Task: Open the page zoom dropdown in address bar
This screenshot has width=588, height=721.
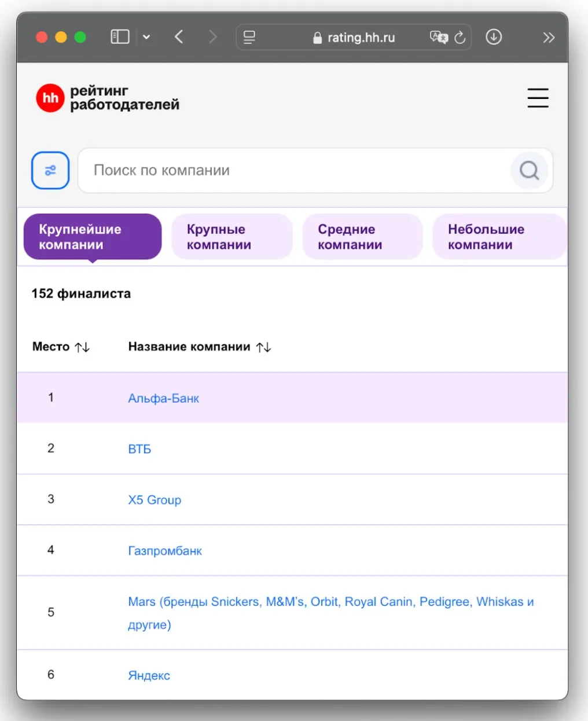Action: [x=249, y=38]
